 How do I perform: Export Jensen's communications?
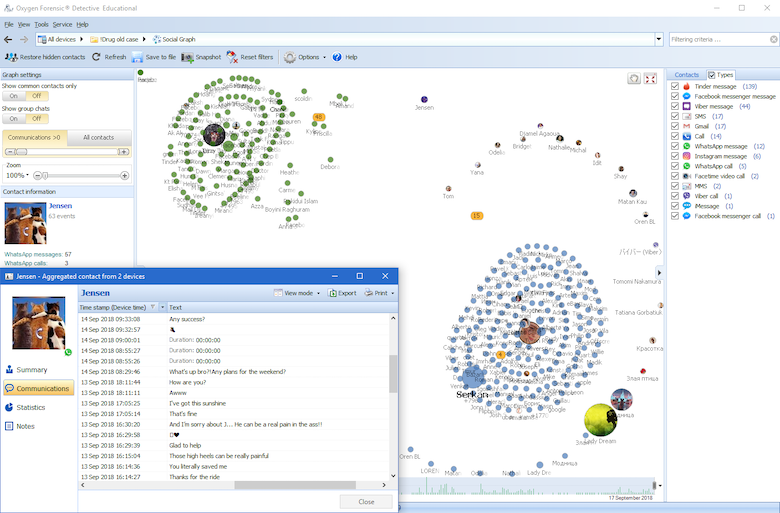342,293
